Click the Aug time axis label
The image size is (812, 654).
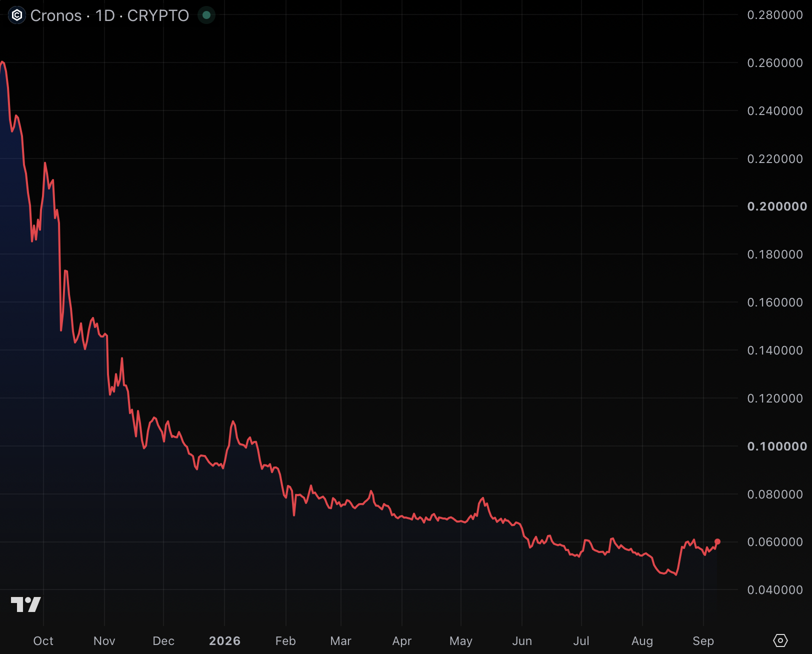pos(642,641)
